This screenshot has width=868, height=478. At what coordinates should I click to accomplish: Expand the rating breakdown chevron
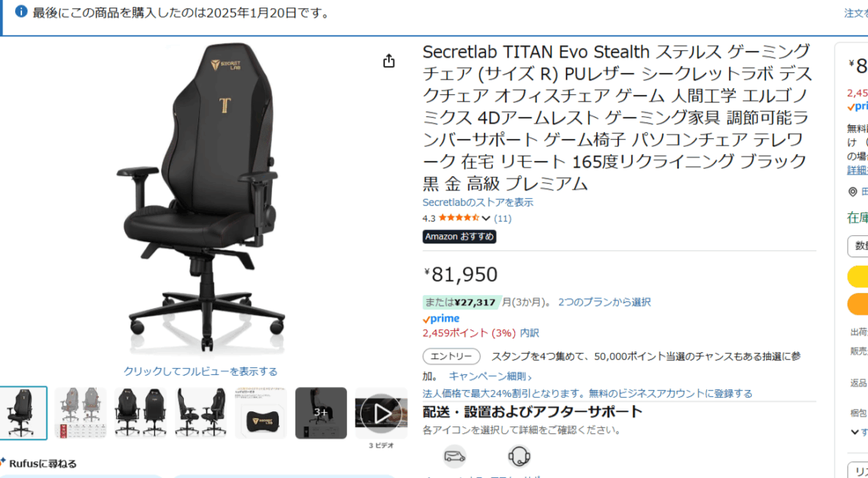click(x=486, y=219)
